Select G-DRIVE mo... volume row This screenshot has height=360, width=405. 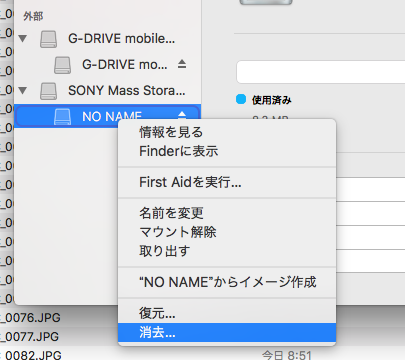pos(108,65)
